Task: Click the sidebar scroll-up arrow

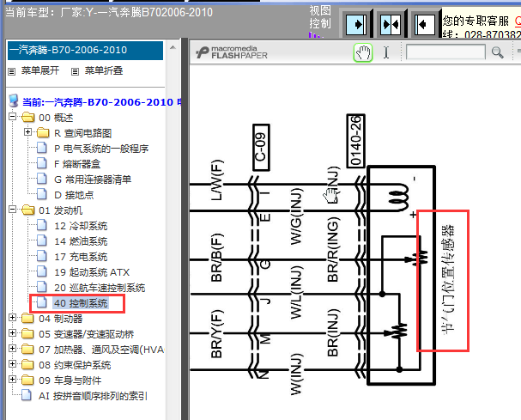Action: [173, 47]
